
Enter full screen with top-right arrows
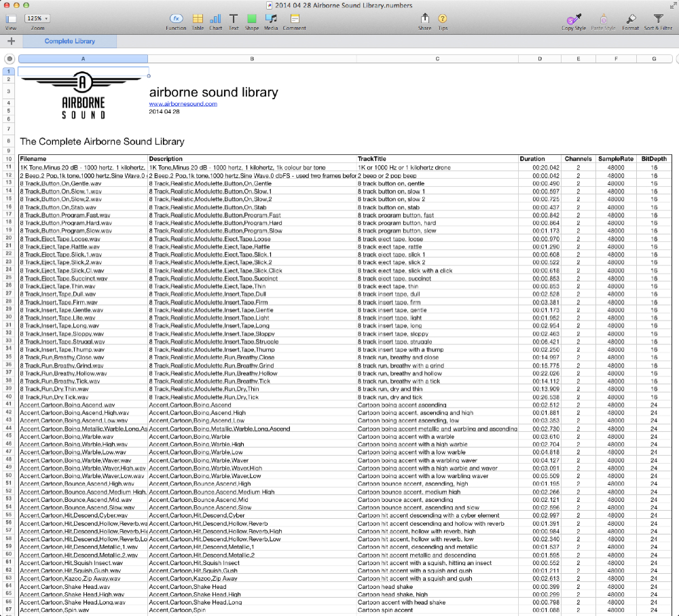tap(672, 5)
